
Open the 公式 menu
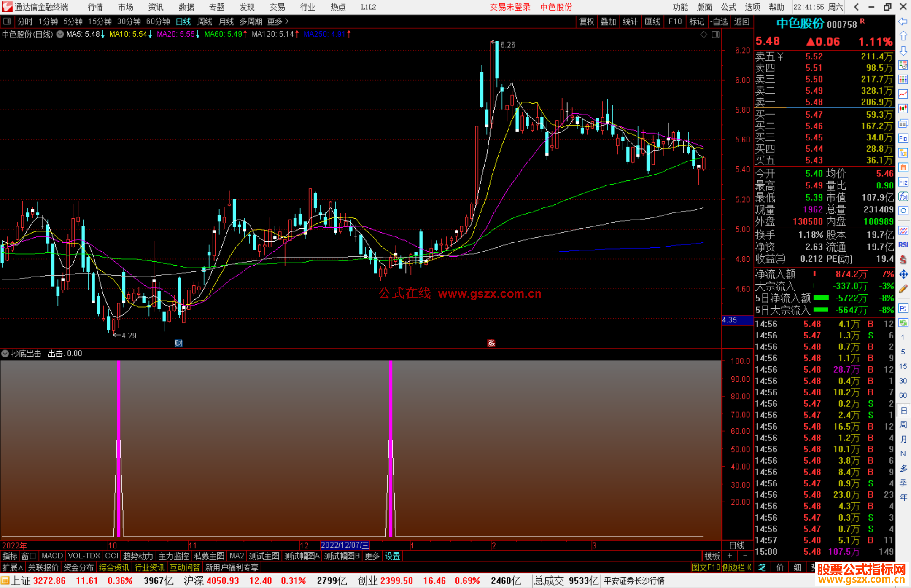(728, 7)
